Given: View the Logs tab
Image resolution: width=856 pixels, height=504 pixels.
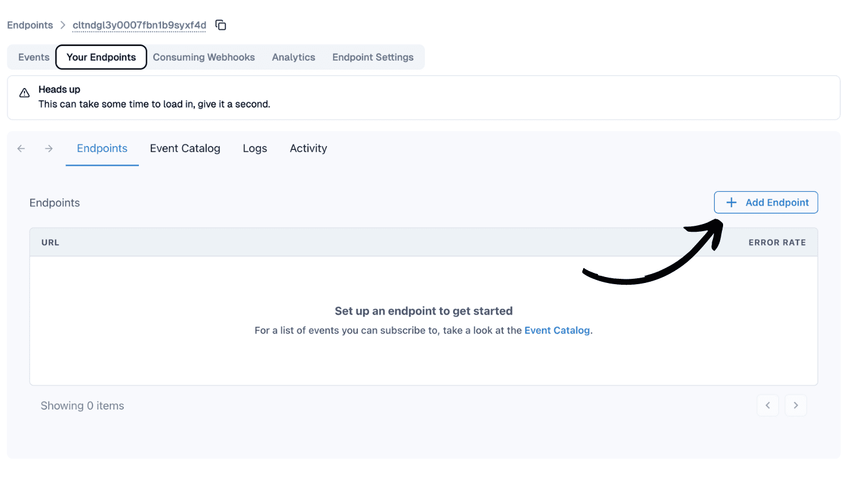Looking at the screenshot, I should (x=255, y=148).
